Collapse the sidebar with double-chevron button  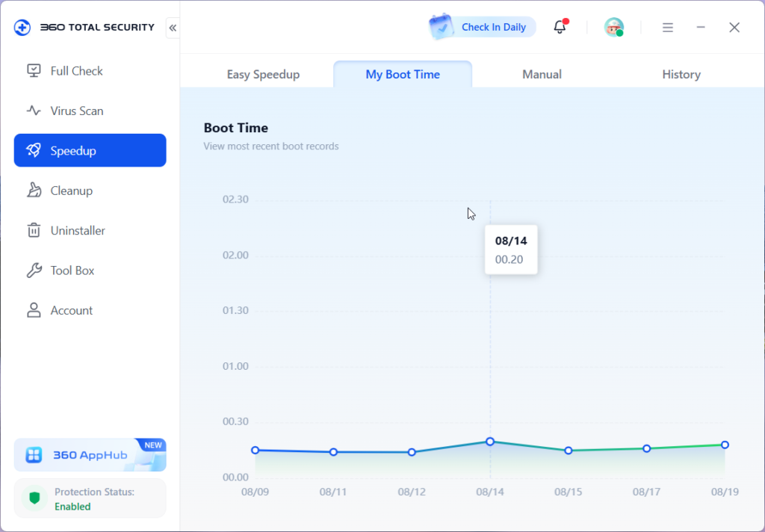point(173,28)
